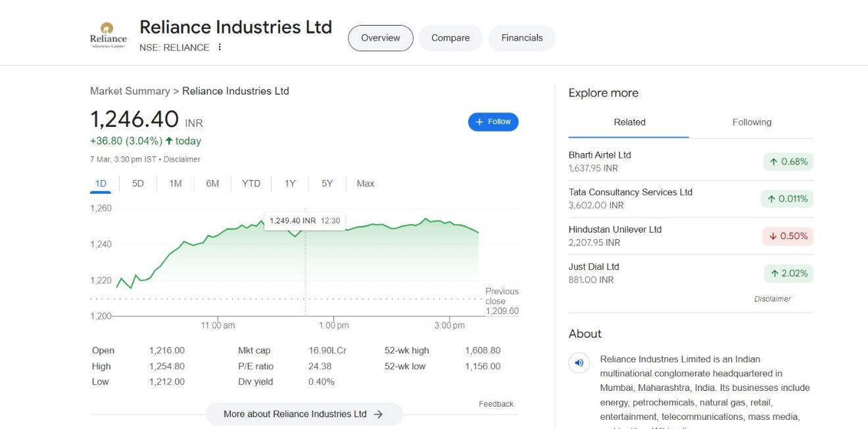The image size is (868, 429).
Task: Click the Reliance Industries Ltd page title
Action: pos(236,27)
